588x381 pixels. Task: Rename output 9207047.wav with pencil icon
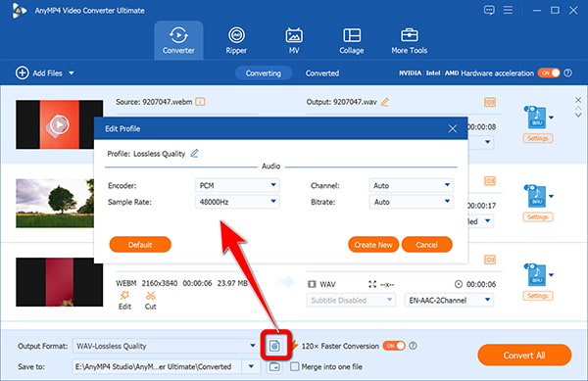tap(385, 102)
